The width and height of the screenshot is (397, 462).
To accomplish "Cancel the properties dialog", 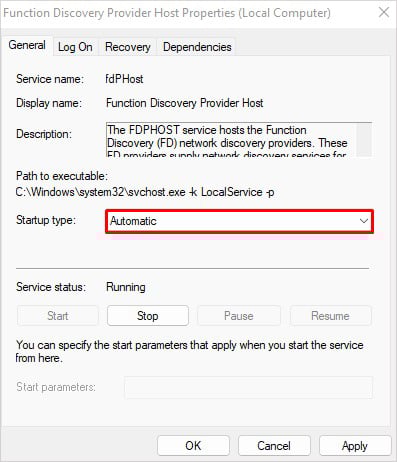I will (274, 446).
